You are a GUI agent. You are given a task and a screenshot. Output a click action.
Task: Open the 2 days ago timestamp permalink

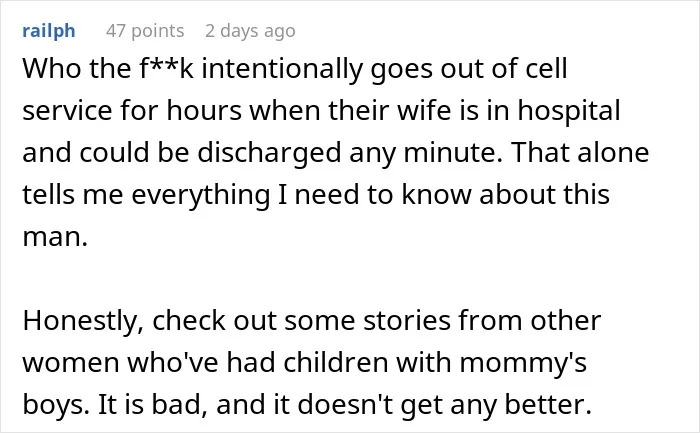(250, 31)
